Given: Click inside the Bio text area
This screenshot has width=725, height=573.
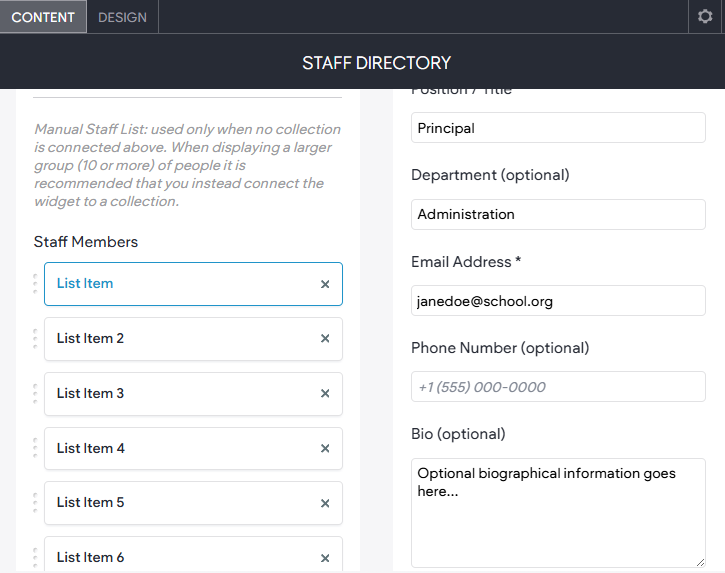Looking at the screenshot, I should [558, 513].
